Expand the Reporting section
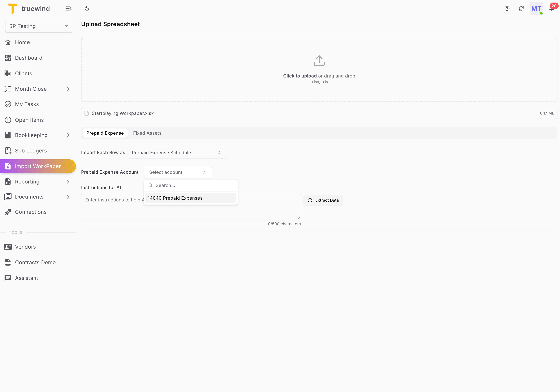The width and height of the screenshot is (560, 392). (68, 181)
